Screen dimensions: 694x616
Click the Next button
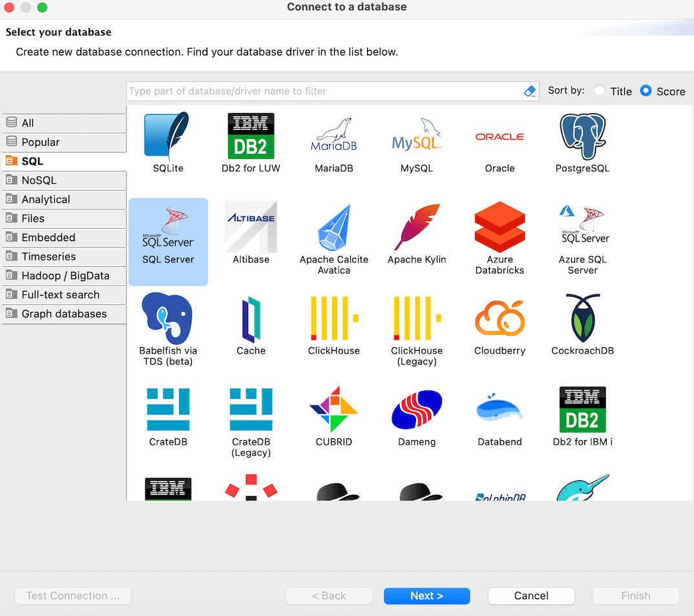[426, 596]
